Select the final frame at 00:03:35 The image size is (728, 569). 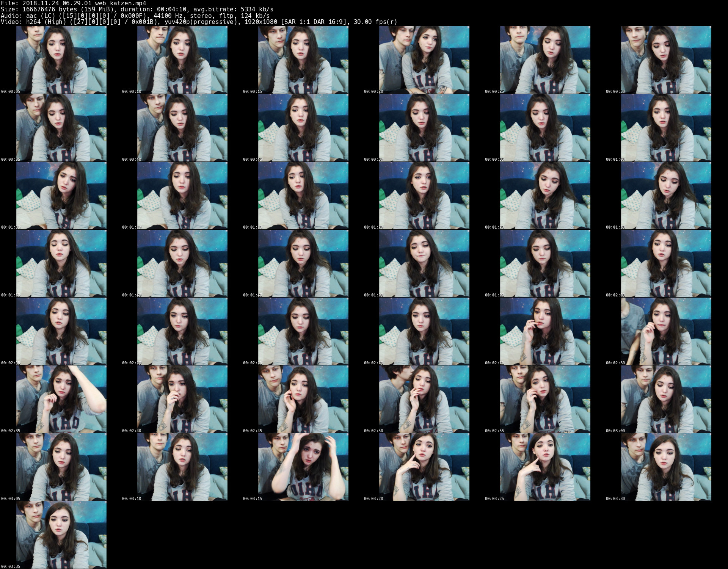[x=61, y=535]
